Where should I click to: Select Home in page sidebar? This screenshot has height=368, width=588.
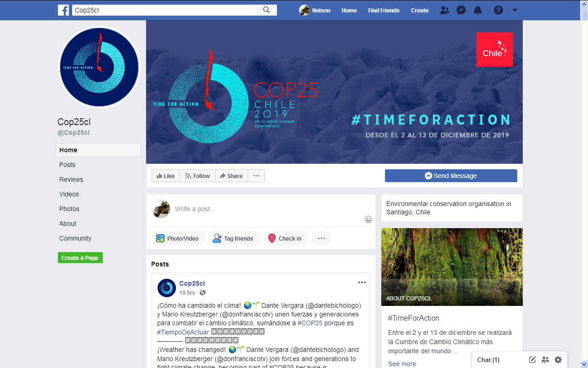(x=98, y=150)
